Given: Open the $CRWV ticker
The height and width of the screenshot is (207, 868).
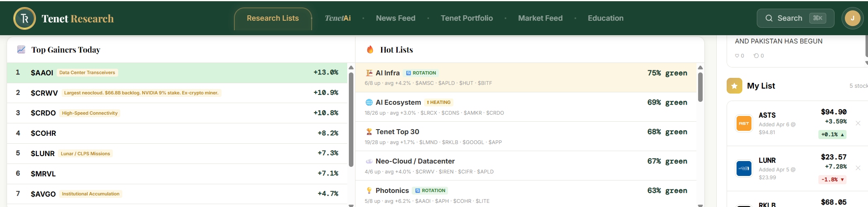Looking at the screenshot, I should coord(44,93).
